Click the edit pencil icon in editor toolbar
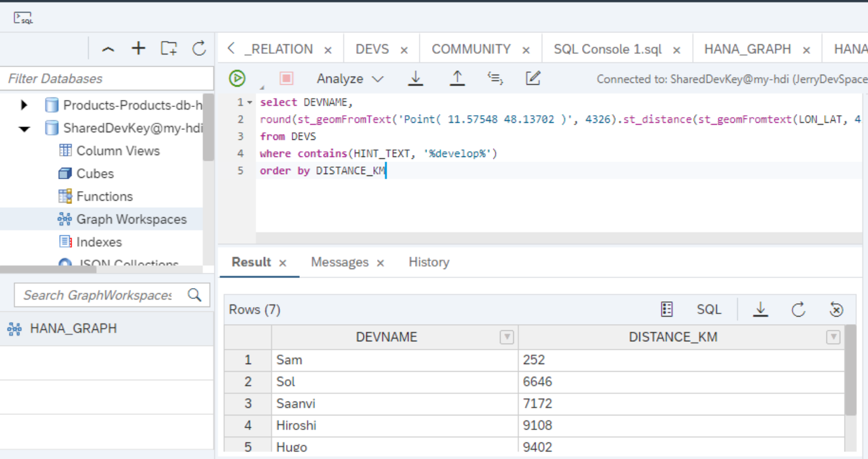 click(533, 79)
